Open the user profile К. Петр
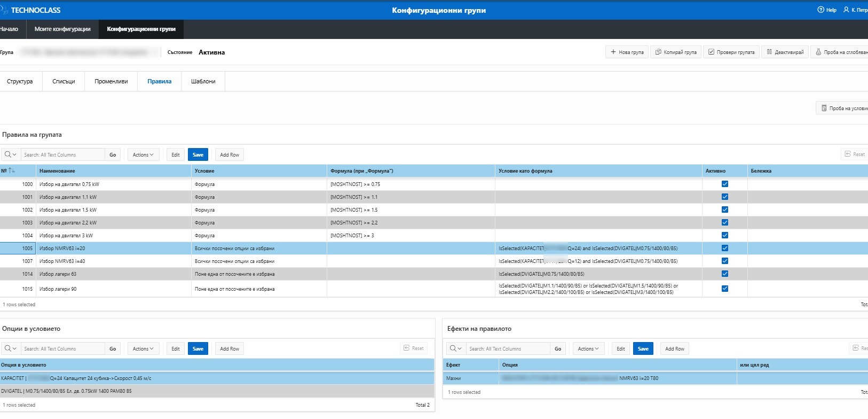868x419 pixels. [x=856, y=10]
